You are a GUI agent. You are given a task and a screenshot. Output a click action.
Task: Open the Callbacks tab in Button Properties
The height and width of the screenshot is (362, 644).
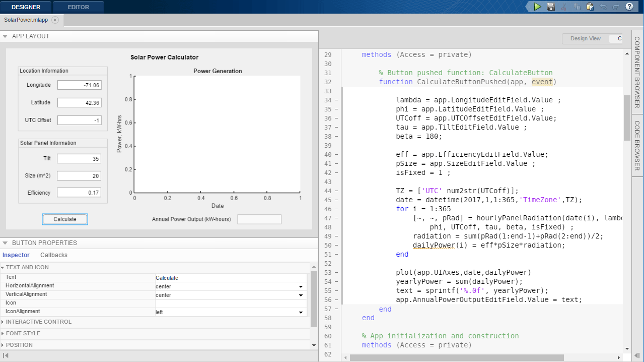54,255
